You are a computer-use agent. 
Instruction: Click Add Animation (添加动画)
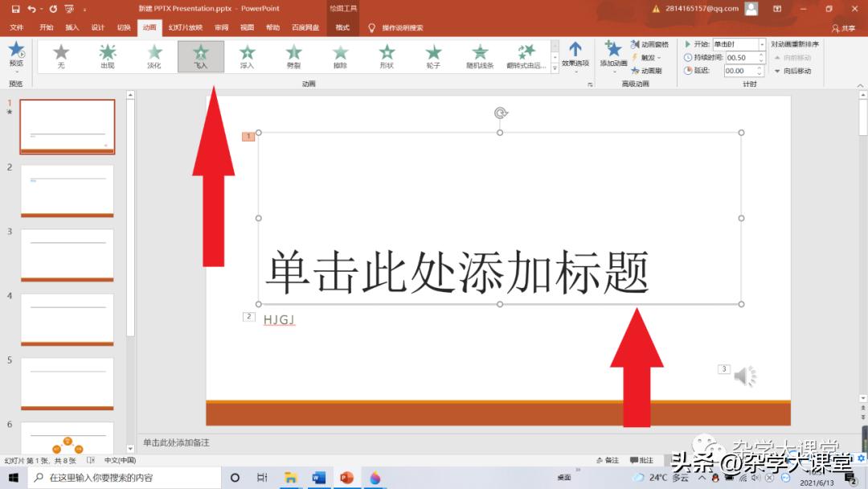click(614, 58)
